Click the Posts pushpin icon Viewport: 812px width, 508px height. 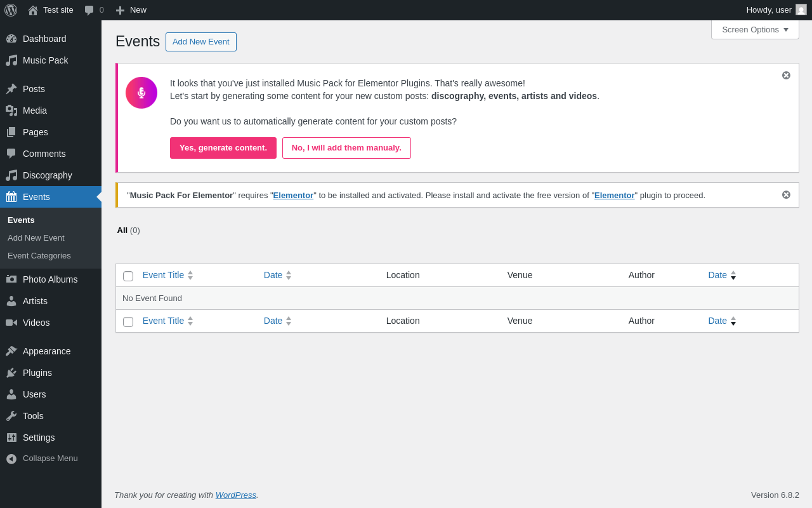(x=11, y=89)
